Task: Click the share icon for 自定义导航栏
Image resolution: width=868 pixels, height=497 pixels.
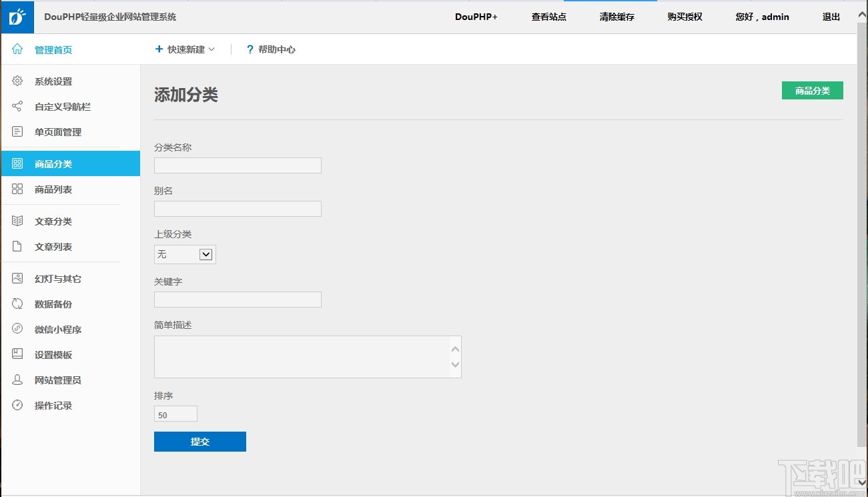Action: coord(17,107)
